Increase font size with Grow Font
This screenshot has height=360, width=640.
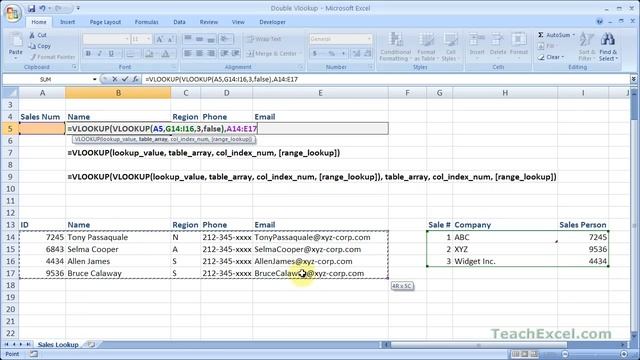point(160,39)
